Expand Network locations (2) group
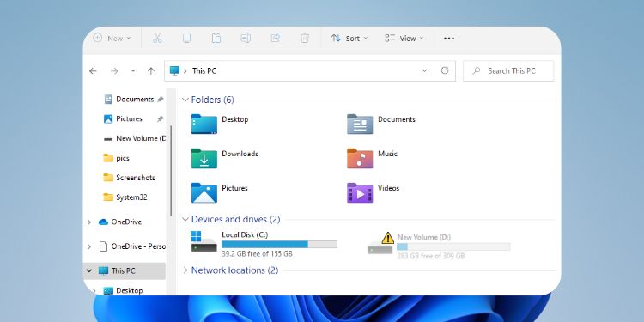This screenshot has height=322, width=644. [x=185, y=270]
